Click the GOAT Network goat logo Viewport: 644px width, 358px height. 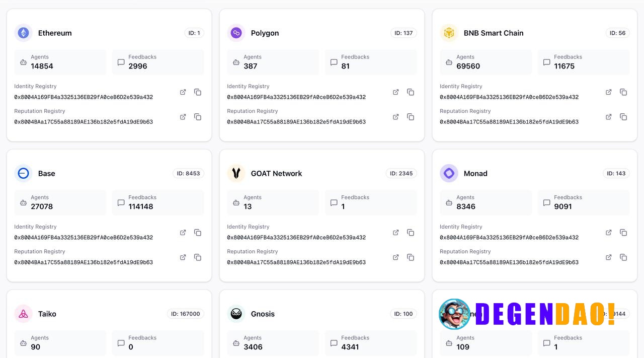[235, 173]
